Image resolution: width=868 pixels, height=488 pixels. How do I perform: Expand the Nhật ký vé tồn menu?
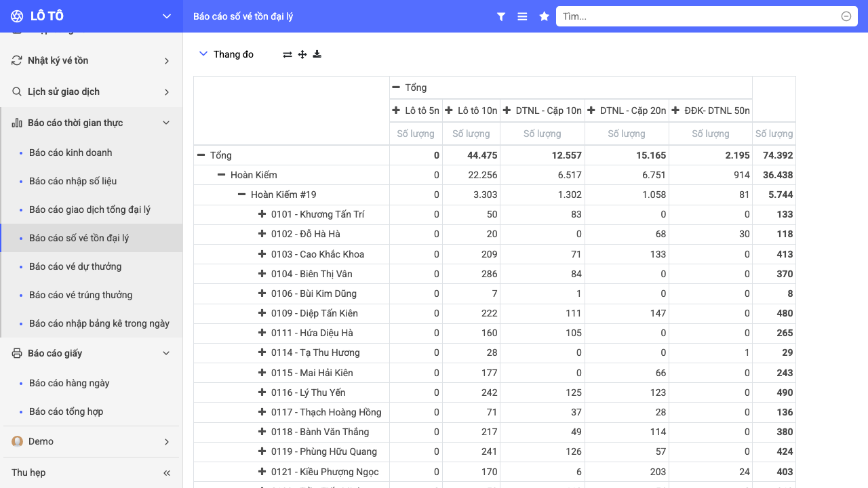92,61
